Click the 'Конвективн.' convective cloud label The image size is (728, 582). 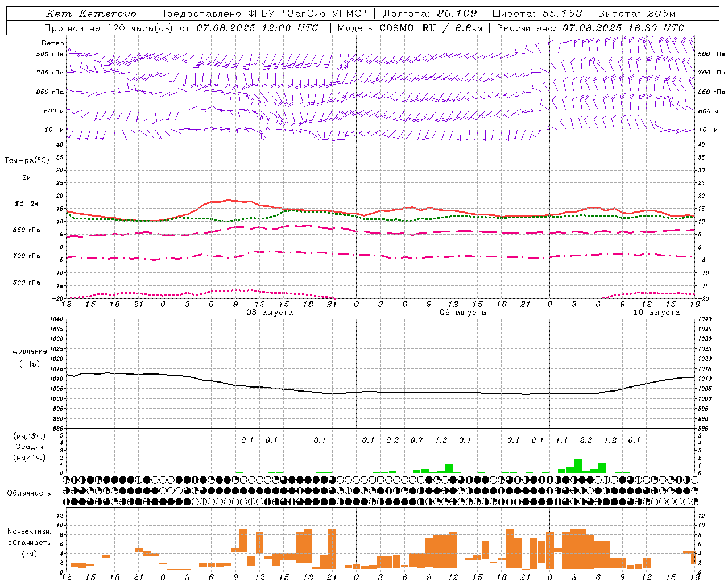point(29,531)
